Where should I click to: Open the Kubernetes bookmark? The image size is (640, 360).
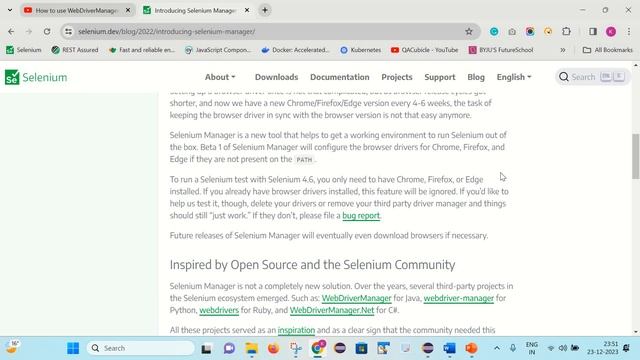coord(361,50)
